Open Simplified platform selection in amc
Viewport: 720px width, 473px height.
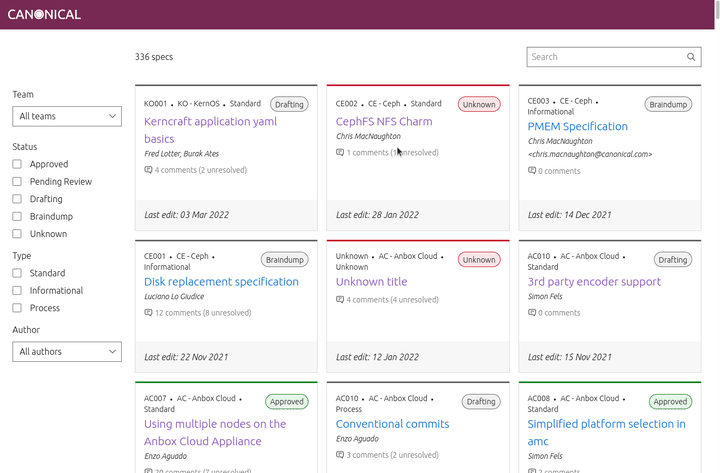(606, 433)
